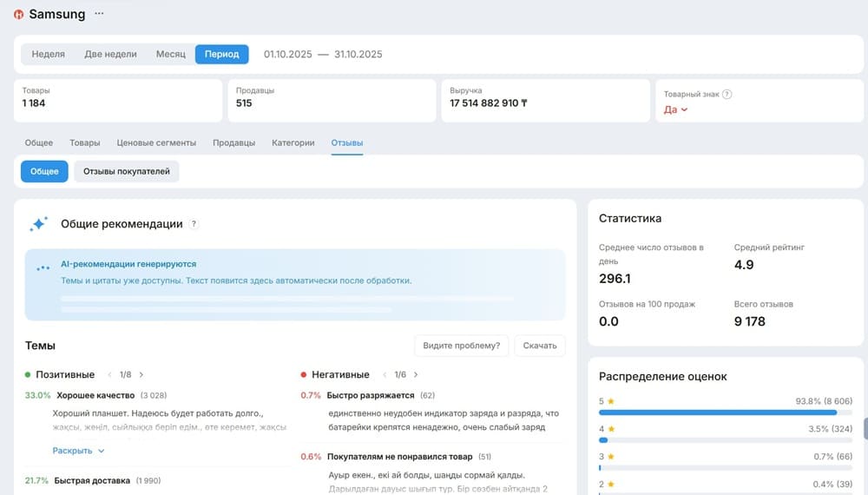Click the Быстрая доставка theme title

point(92,480)
